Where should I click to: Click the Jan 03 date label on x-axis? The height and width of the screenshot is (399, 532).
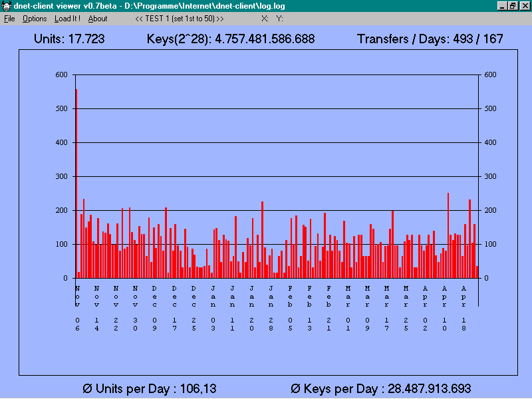213,308
